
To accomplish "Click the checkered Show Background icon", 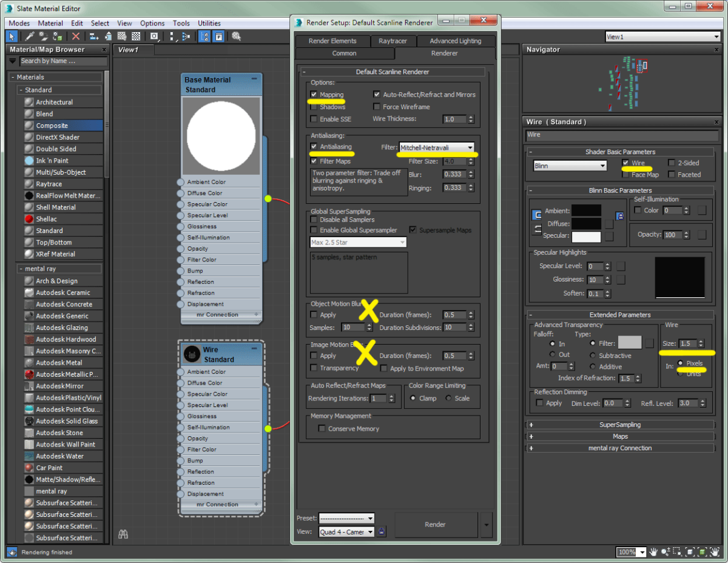I will pos(136,38).
